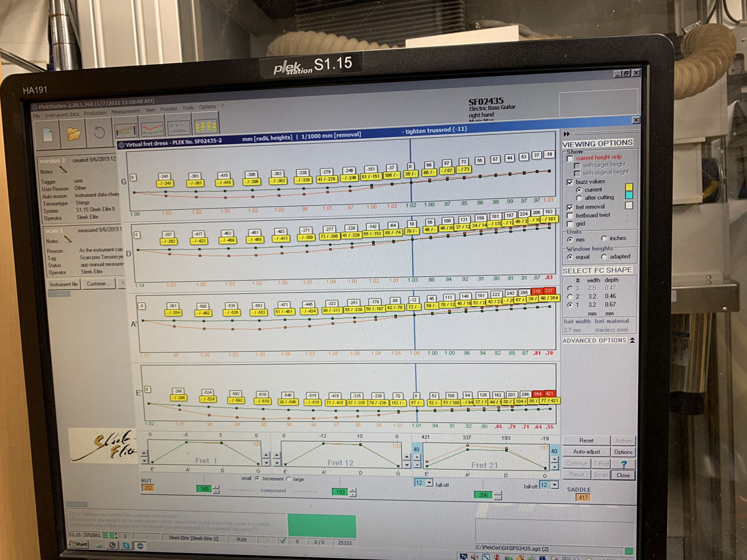Open the string action profile view icon
747x560 pixels.
tap(126, 129)
